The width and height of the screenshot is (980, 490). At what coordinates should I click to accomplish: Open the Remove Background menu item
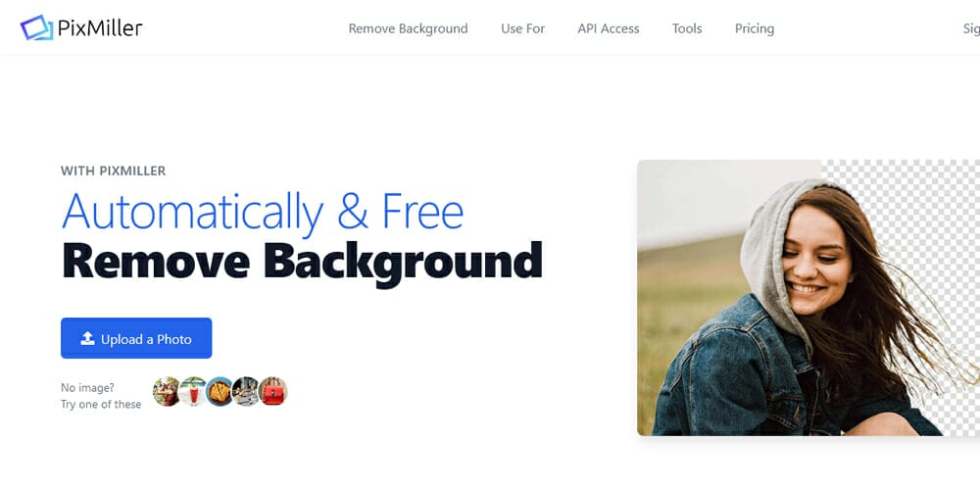click(x=408, y=28)
